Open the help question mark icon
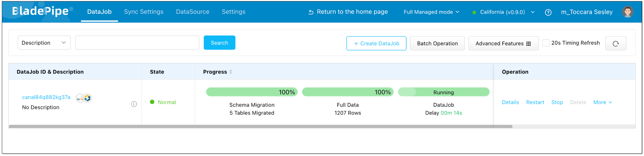The image size is (644, 156). coord(548,12)
